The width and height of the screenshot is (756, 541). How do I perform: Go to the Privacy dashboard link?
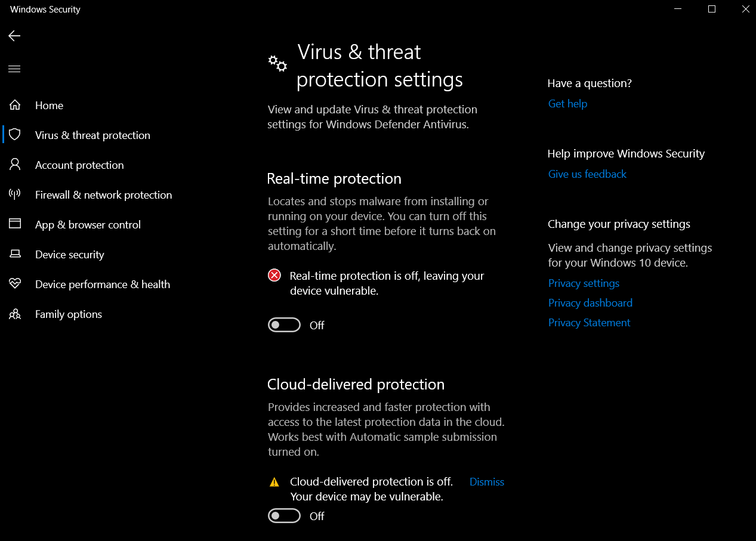point(590,303)
